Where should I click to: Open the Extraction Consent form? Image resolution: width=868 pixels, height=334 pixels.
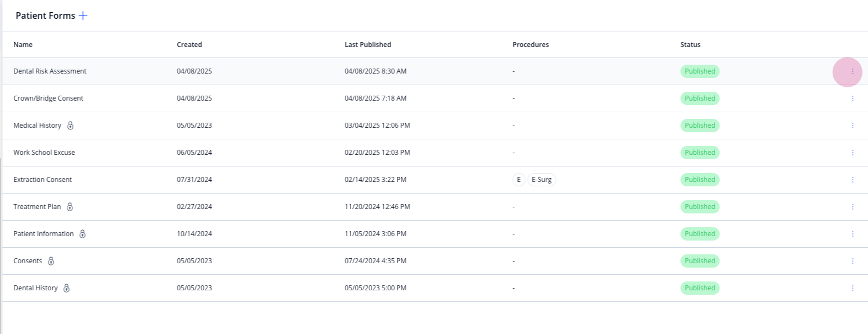point(43,180)
